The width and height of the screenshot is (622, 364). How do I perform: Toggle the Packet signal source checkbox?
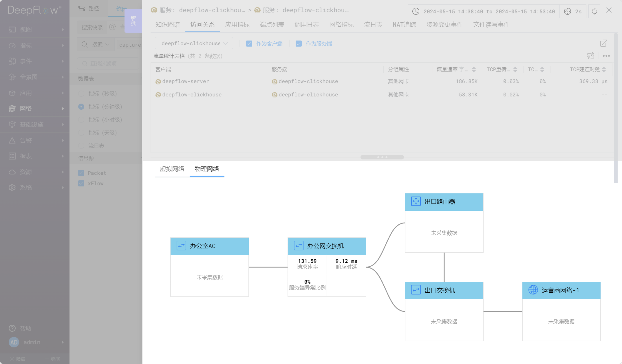click(81, 173)
